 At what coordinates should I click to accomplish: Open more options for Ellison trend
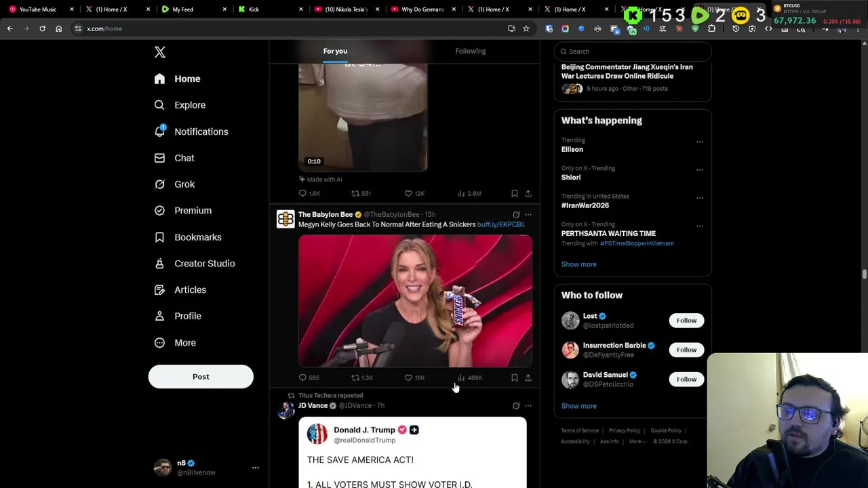click(700, 142)
